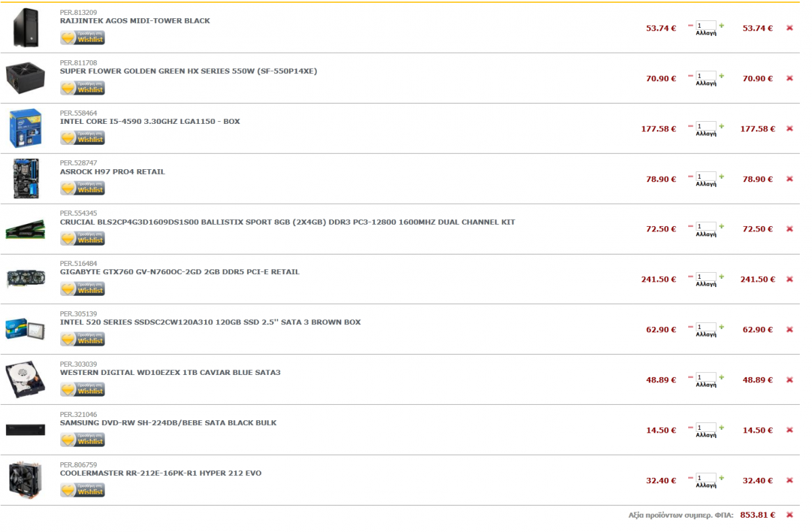Increase quantity of Intel 520 SSD
This screenshot has height=532, width=812.
[721, 327]
